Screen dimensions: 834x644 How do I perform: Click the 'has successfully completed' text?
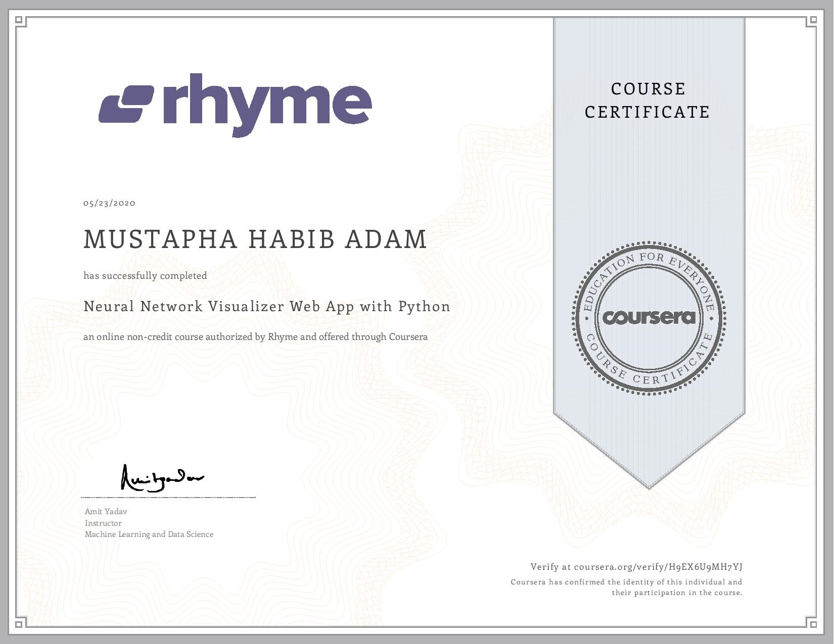click(145, 276)
